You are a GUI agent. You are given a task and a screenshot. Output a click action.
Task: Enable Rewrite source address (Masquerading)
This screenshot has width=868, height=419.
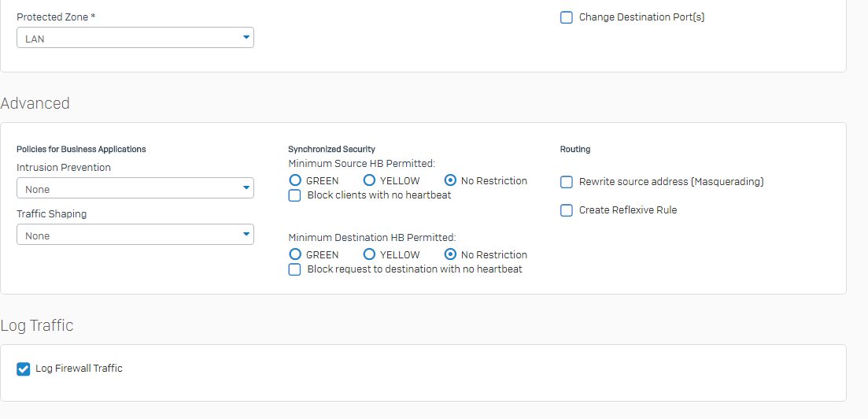(x=567, y=182)
